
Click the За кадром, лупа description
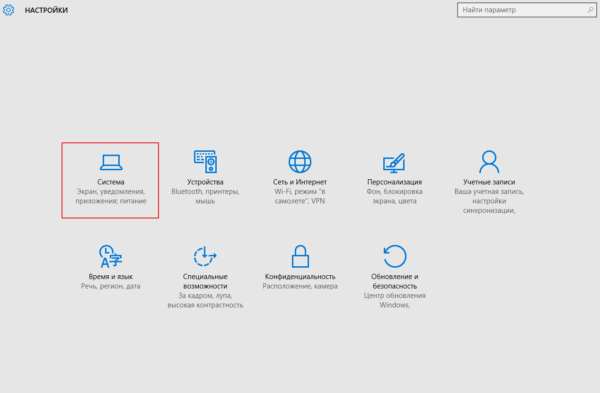click(205, 300)
